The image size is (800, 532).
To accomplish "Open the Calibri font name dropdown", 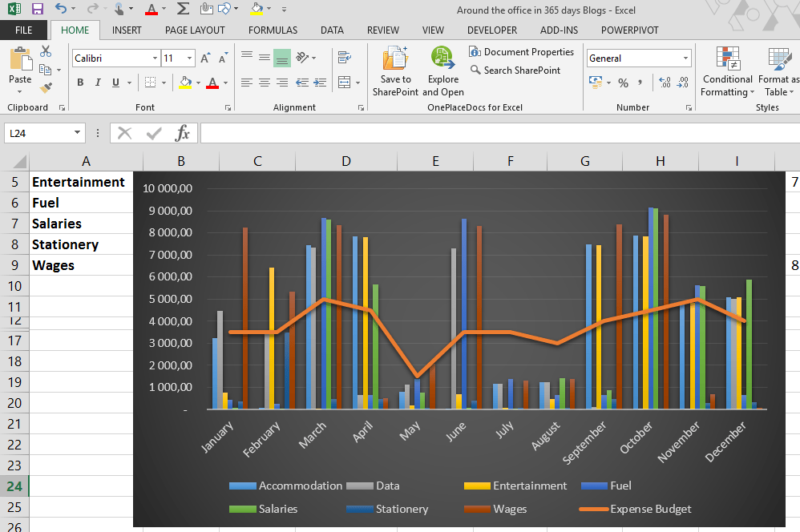I will point(155,58).
